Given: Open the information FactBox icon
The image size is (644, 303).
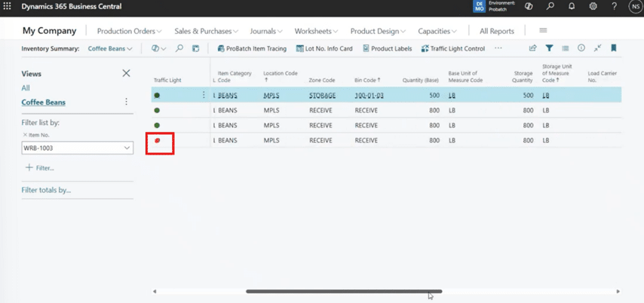Looking at the screenshot, I should 581,48.
